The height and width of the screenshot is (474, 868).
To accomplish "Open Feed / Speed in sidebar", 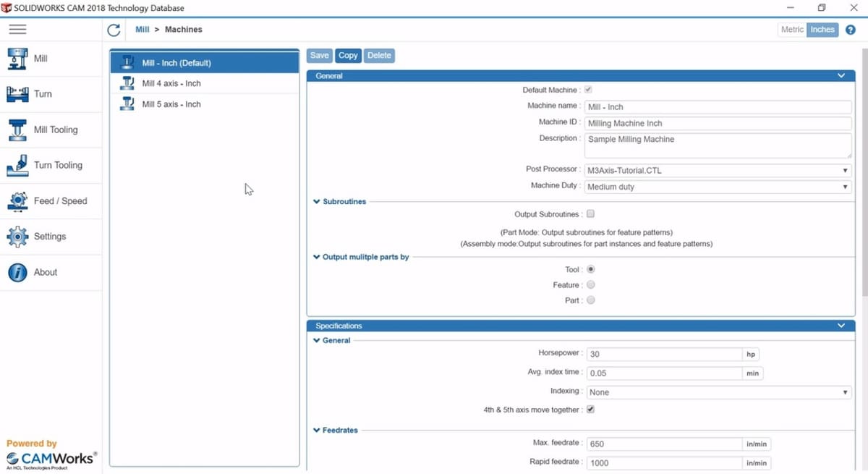I will [51, 201].
